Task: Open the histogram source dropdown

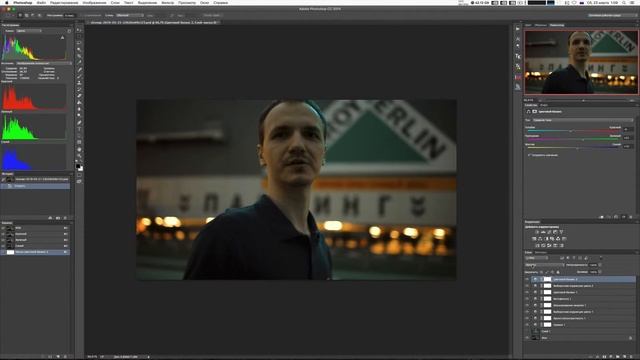Action: click(x=44, y=63)
